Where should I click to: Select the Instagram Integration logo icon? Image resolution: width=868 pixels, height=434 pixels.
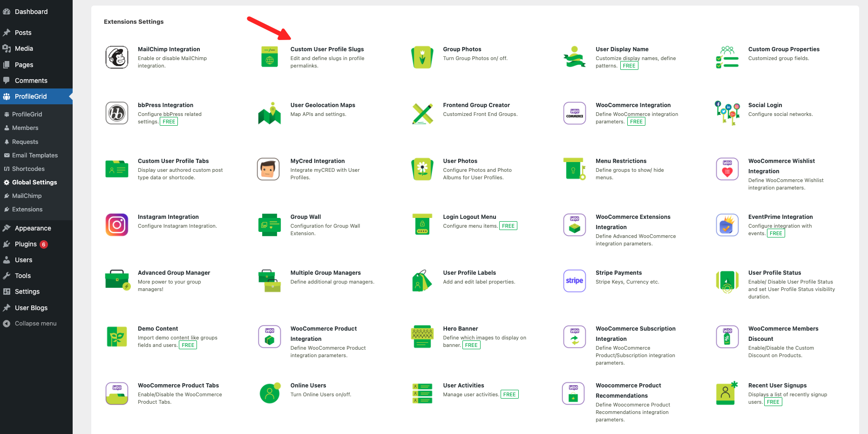coord(117,225)
